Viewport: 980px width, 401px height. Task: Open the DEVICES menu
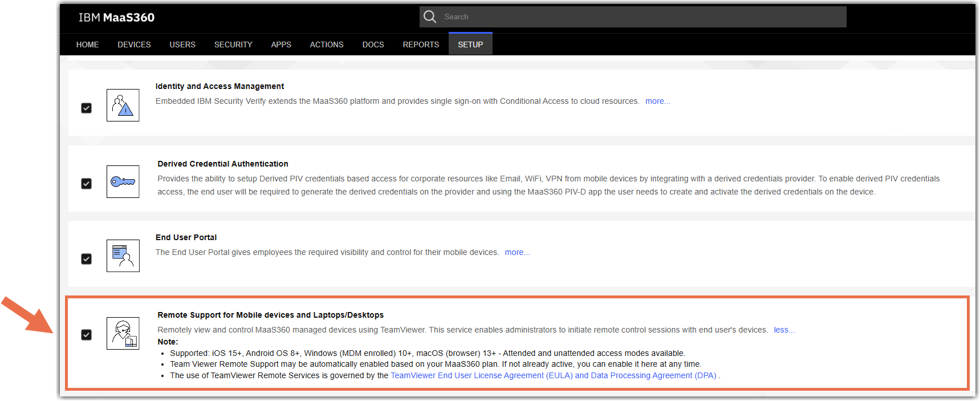[x=134, y=44]
